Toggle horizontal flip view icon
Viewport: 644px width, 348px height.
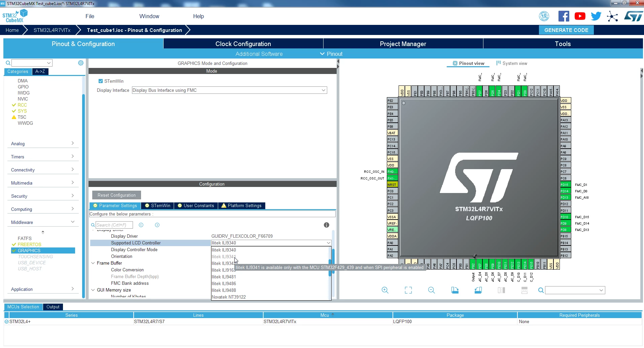[x=501, y=290]
